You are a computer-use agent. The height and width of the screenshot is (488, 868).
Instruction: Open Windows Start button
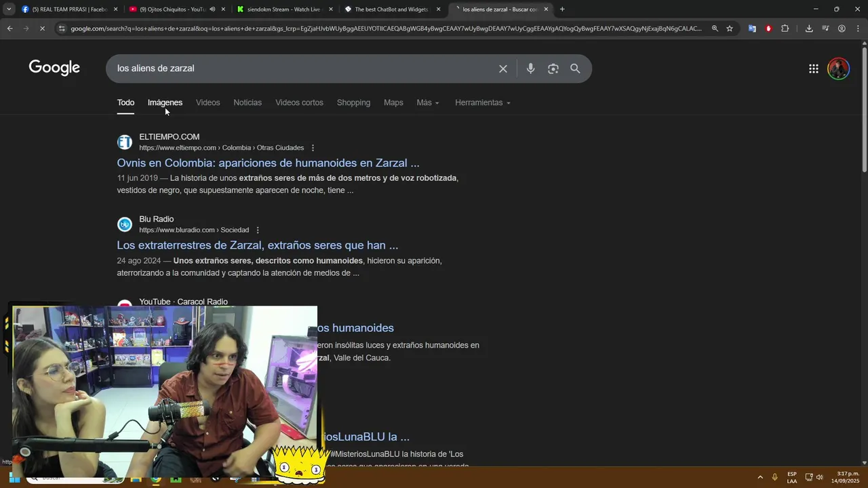14,477
